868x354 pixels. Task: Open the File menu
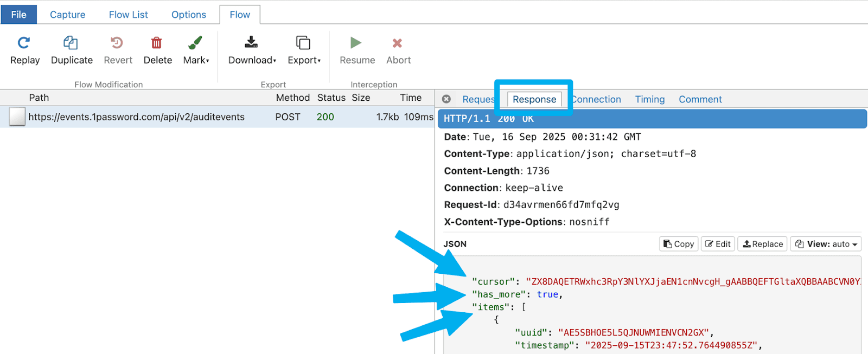tap(18, 15)
